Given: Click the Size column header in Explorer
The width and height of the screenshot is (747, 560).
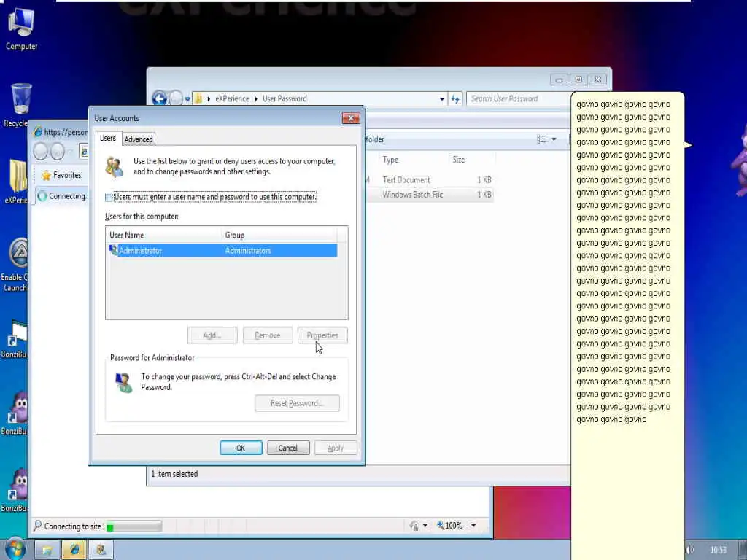Looking at the screenshot, I should click(x=472, y=160).
